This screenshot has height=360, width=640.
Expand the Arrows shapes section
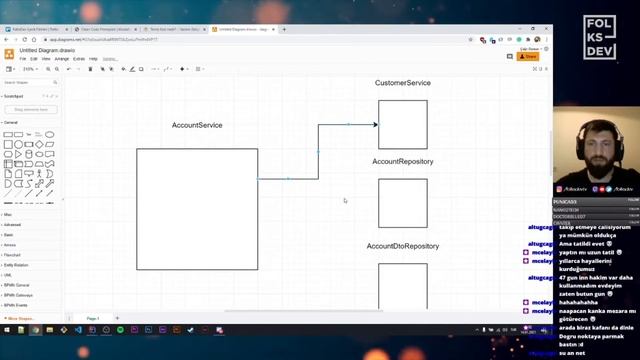[9, 245]
